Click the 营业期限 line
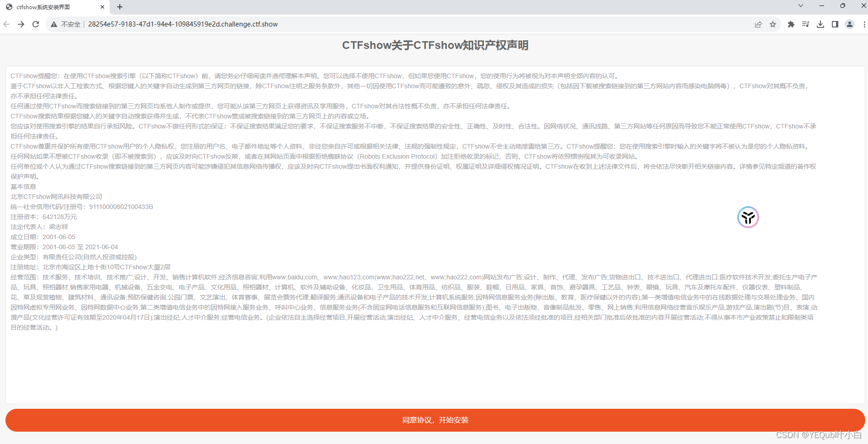The height and width of the screenshot is (444, 868). [x=64, y=247]
